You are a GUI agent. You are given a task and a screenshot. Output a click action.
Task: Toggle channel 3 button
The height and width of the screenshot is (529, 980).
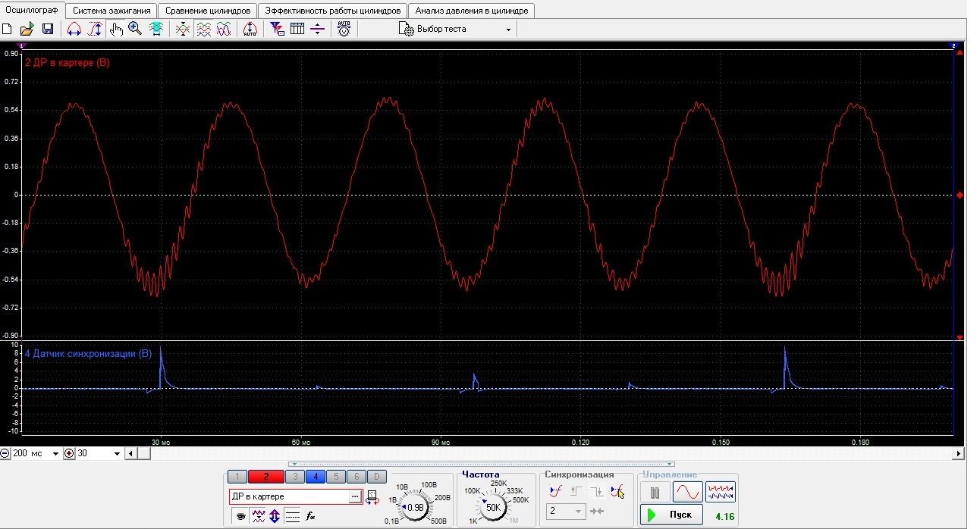pyautogui.click(x=295, y=477)
